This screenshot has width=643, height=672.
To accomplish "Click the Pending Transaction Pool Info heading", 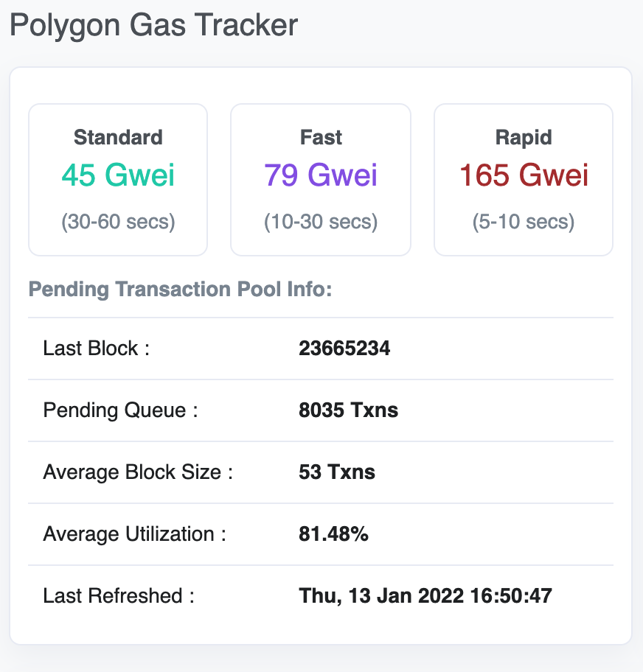I will [180, 290].
